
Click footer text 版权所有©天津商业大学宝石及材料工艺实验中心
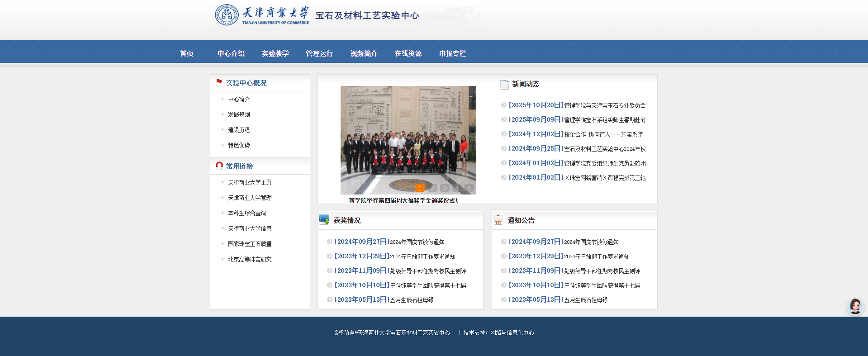pos(391,332)
